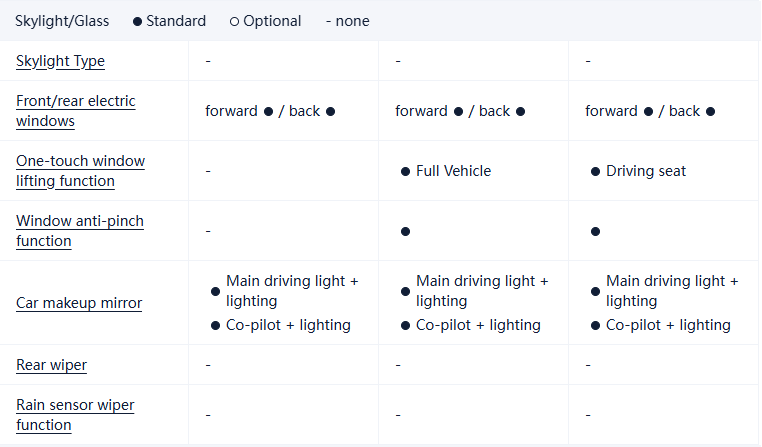The height and width of the screenshot is (447, 762).
Task: Open the Skylight Type link
Action: [x=60, y=61]
